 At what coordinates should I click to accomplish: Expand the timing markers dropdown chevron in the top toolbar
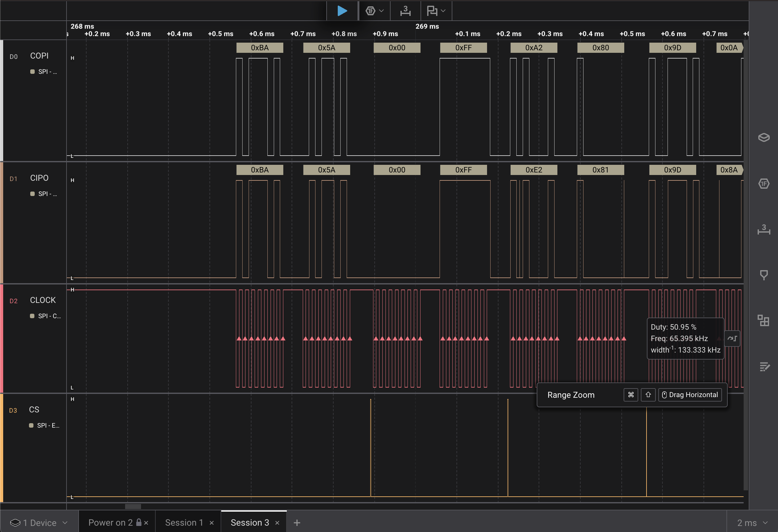[x=443, y=11]
